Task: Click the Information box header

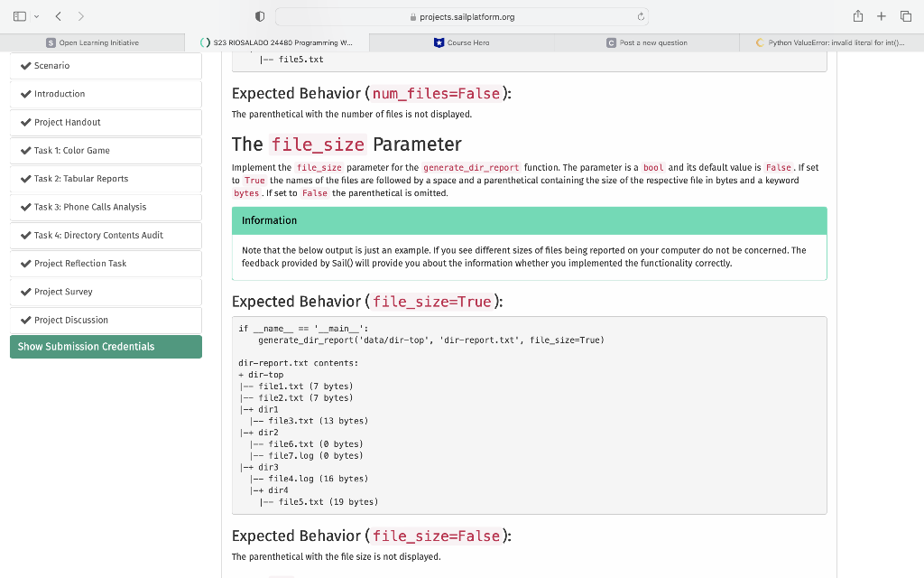Action: point(529,220)
